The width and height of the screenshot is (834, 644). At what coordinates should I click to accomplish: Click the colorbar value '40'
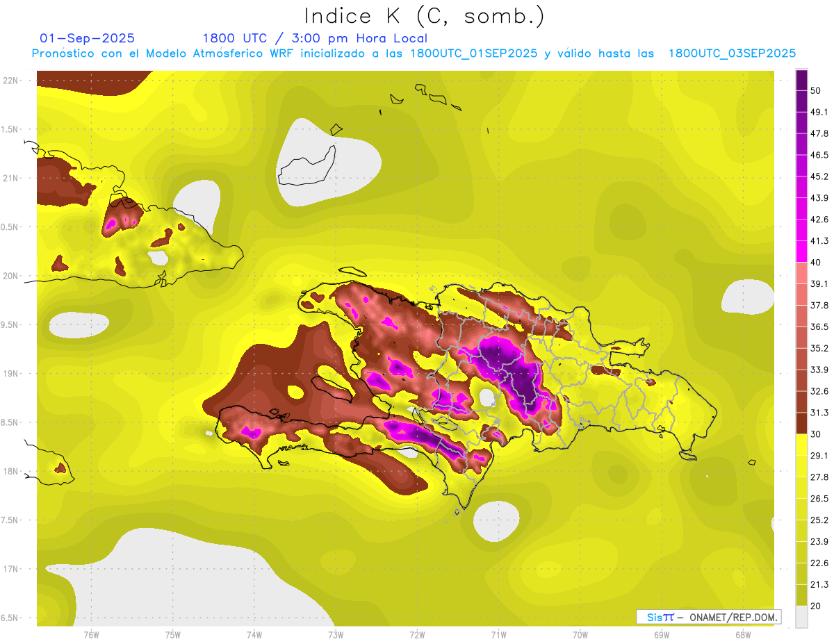point(817,262)
